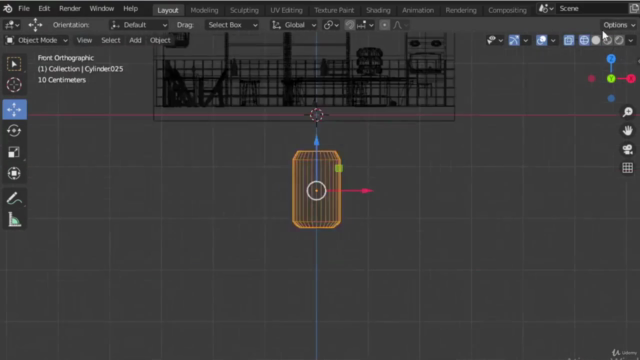Viewport: 640px width, 360px height.
Task: Choose the Rotate tool
Action: tap(14, 131)
